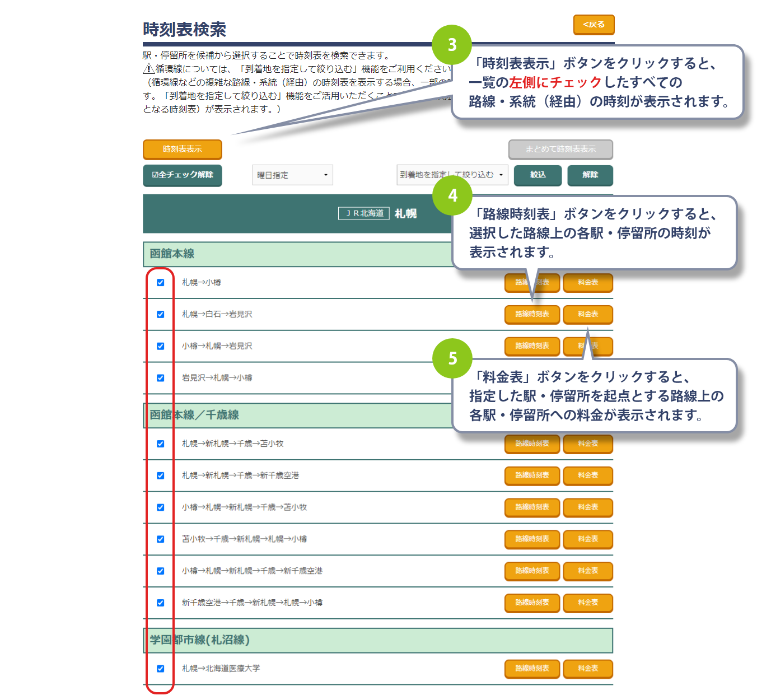Uncheck the 札幌→新札幌→千歳→苫小牧 checkbox
The width and height of the screenshot is (757, 700).
pyautogui.click(x=161, y=444)
